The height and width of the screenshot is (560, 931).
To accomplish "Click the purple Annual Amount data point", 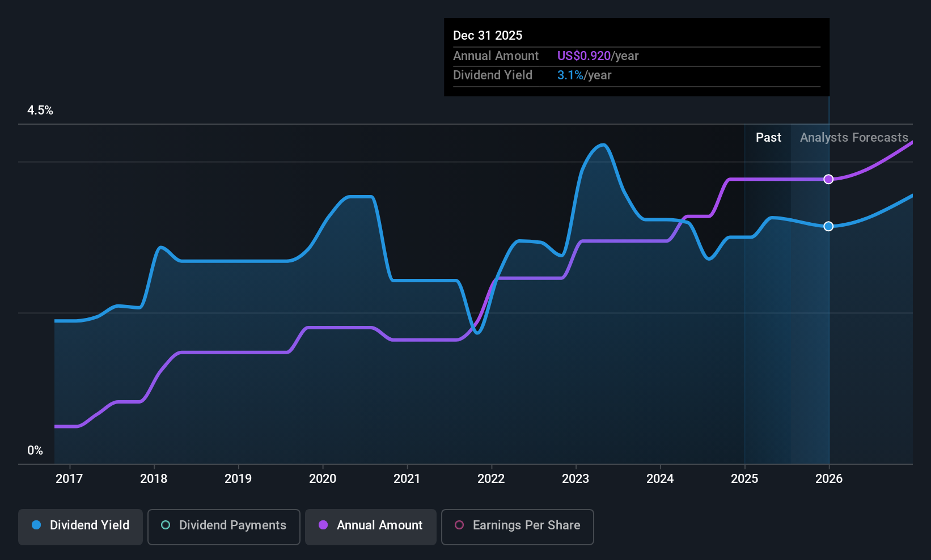I will (x=828, y=179).
